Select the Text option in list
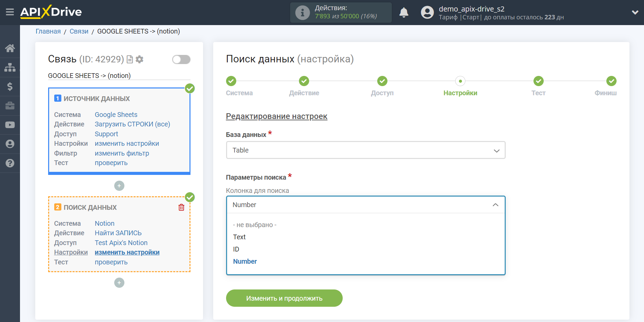This screenshot has height=322, width=644. (239, 237)
